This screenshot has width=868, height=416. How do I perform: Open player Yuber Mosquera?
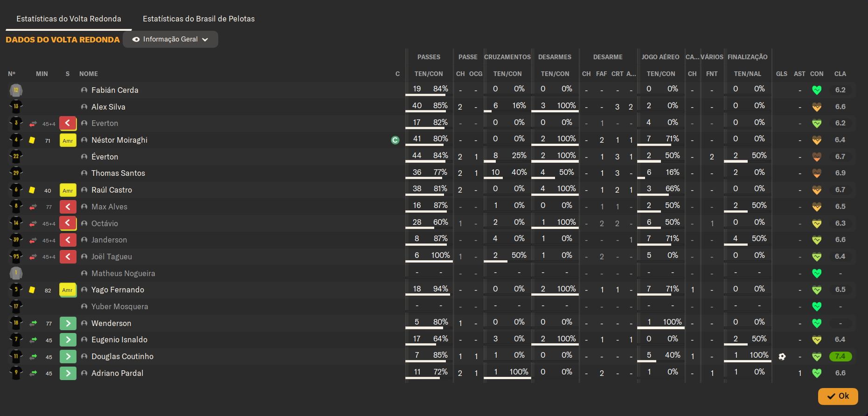click(x=120, y=306)
